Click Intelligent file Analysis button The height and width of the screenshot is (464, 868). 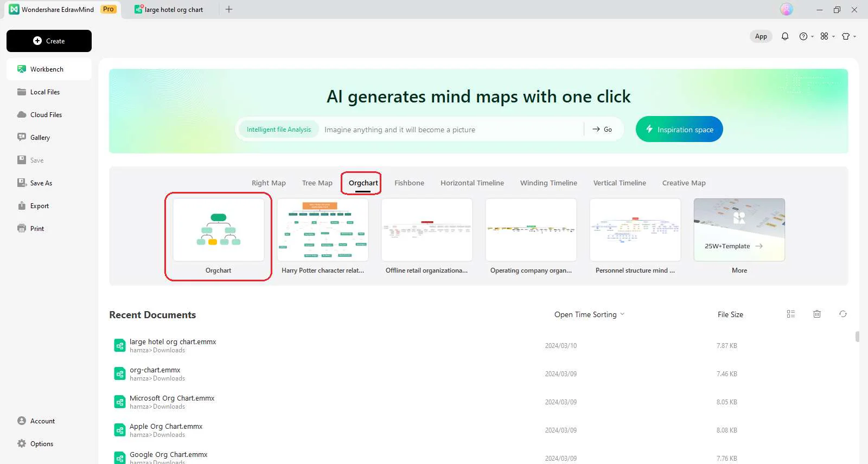(x=279, y=130)
